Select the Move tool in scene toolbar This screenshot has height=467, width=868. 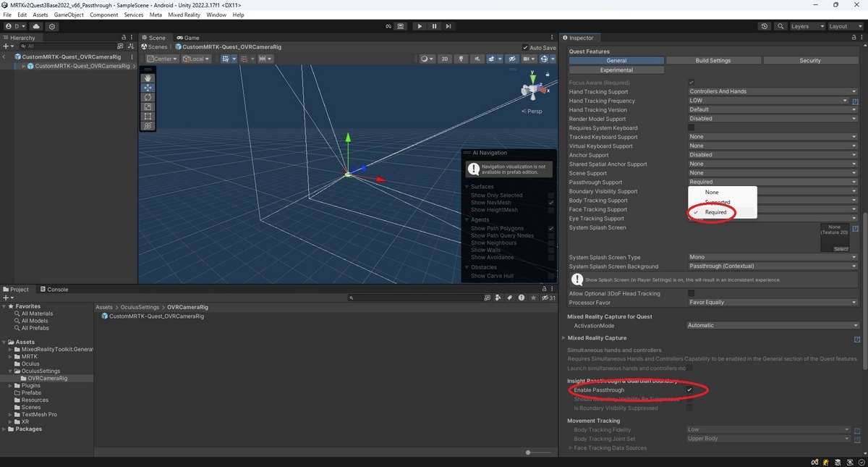(x=148, y=88)
